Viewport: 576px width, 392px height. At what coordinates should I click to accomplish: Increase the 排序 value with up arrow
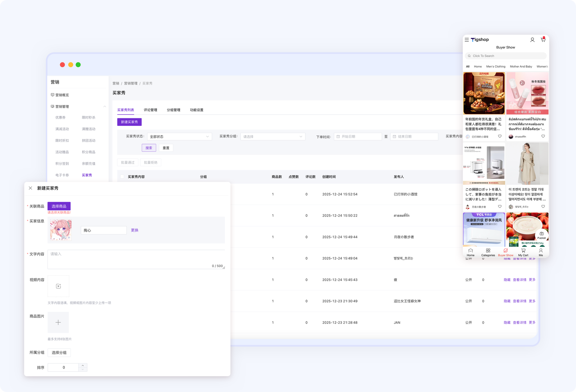(83, 365)
